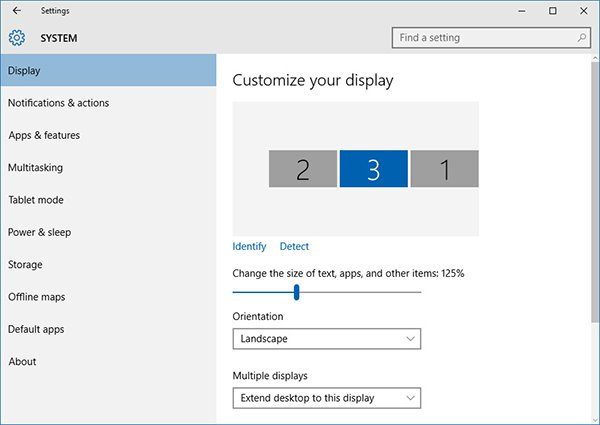600x425 pixels.
Task: Click the search magnifier icon
Action: [x=582, y=38]
